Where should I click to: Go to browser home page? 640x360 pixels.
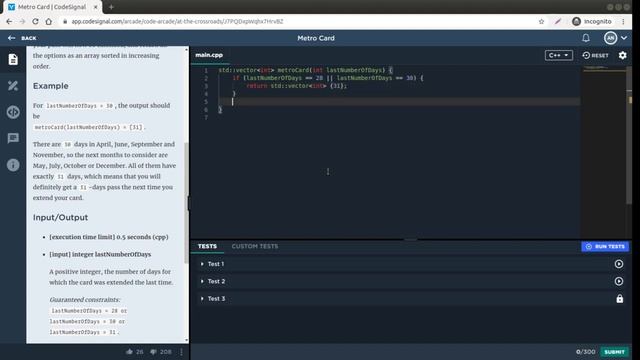49,21
